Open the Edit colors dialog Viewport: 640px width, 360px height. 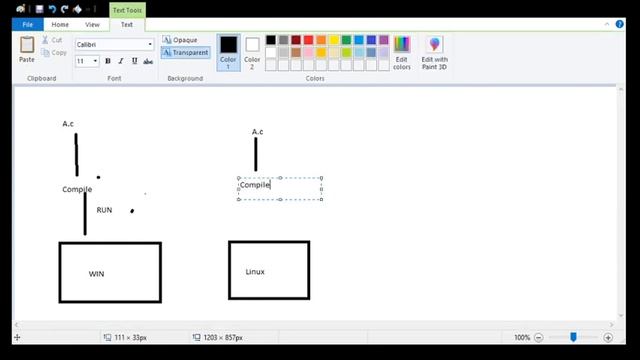402,53
